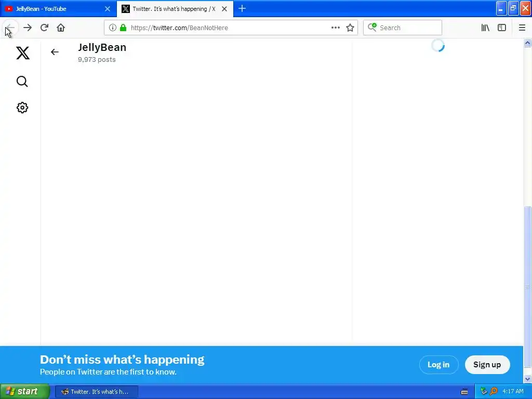Click the X logo in sidebar
The width and height of the screenshot is (532, 399).
coord(23,53)
